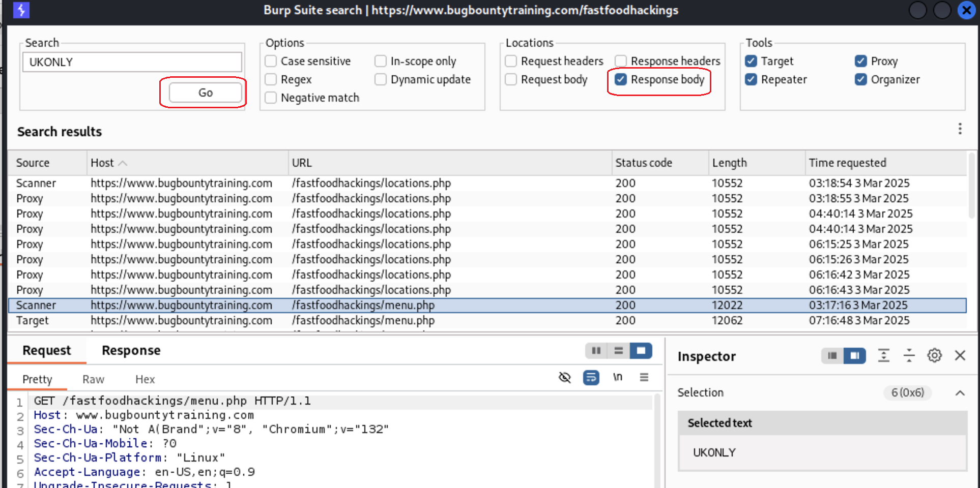The image size is (980, 488).
Task: Collapse all Inspector sections icon
Action: pos(909,356)
